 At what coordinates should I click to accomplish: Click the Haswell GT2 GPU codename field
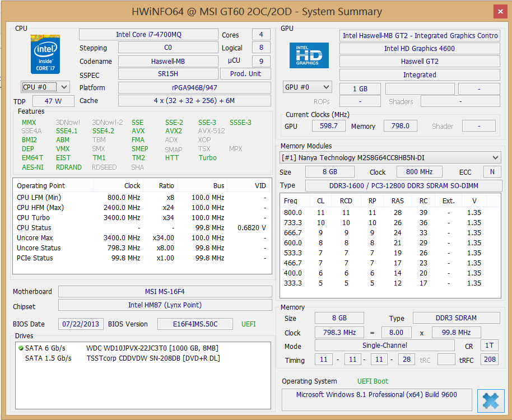(420, 62)
